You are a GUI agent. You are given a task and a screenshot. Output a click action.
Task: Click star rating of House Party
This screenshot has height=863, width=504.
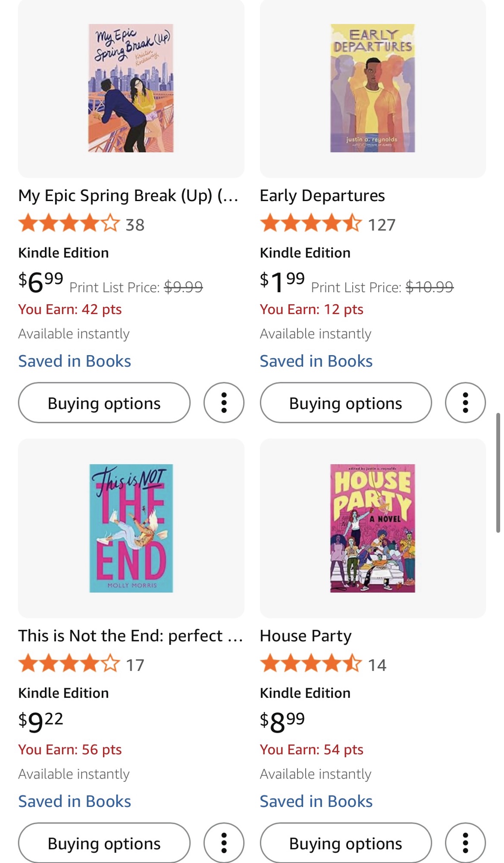310,664
